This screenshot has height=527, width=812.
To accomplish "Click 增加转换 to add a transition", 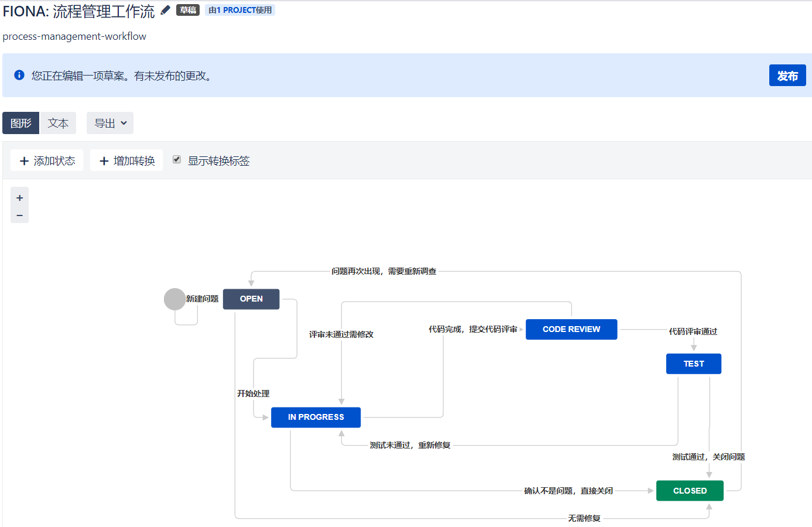I will [126, 160].
